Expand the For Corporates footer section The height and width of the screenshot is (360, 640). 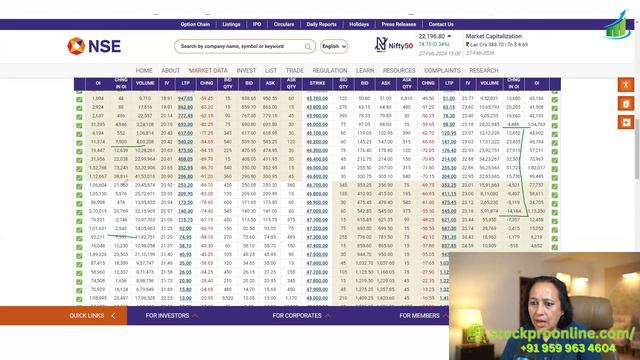pos(301,316)
